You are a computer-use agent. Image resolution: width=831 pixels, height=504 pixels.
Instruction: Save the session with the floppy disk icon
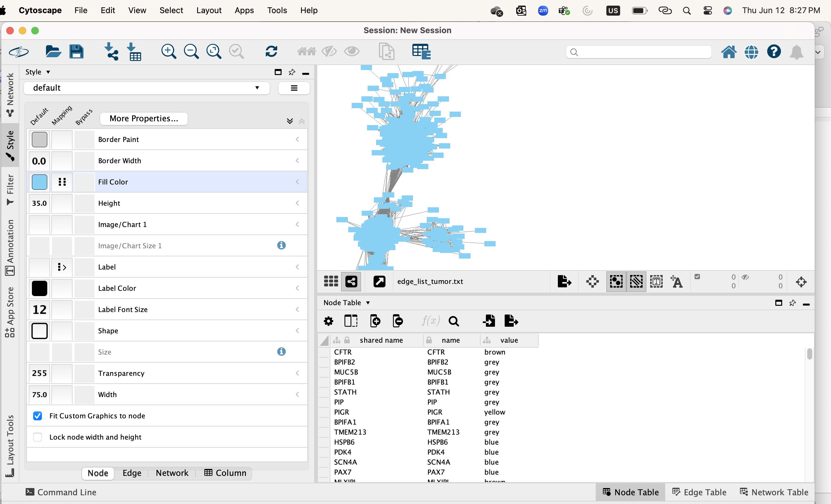pos(76,52)
